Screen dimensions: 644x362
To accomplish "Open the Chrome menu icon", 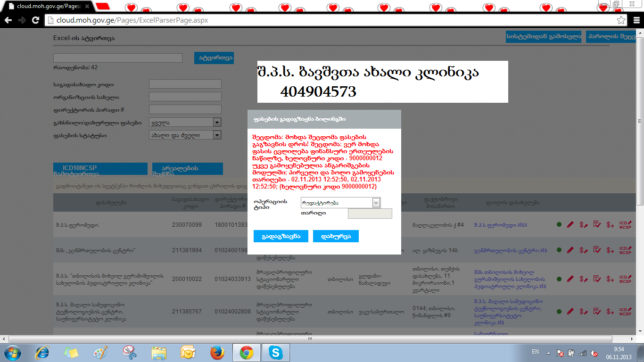I will (x=636, y=20).
